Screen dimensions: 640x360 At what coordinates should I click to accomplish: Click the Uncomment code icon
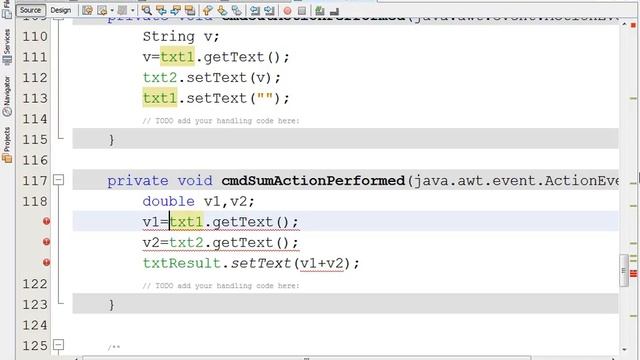(x=334, y=11)
